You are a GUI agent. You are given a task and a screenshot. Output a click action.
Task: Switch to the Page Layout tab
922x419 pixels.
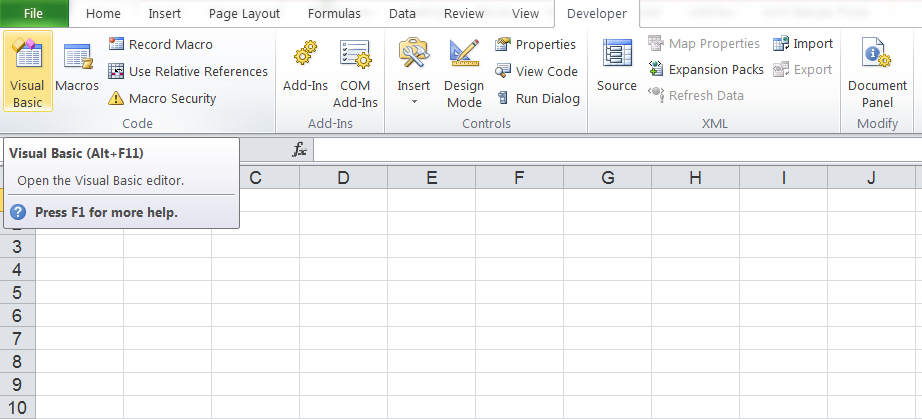(244, 14)
